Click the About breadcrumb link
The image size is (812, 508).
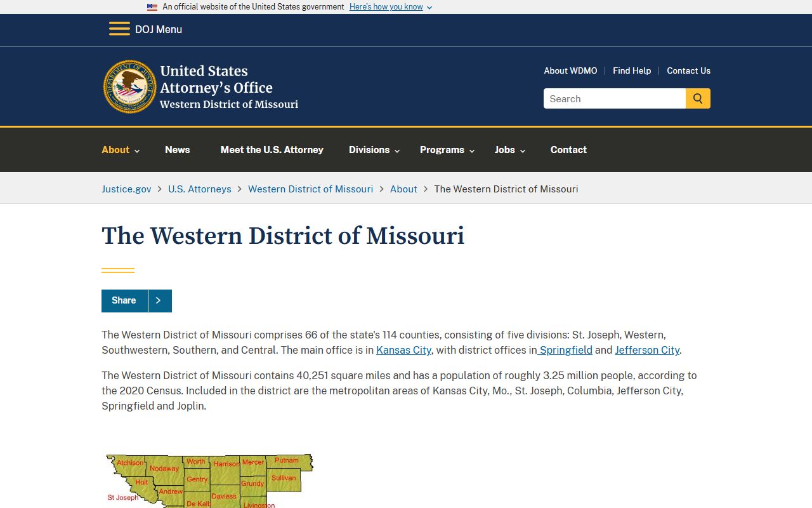[x=403, y=189]
